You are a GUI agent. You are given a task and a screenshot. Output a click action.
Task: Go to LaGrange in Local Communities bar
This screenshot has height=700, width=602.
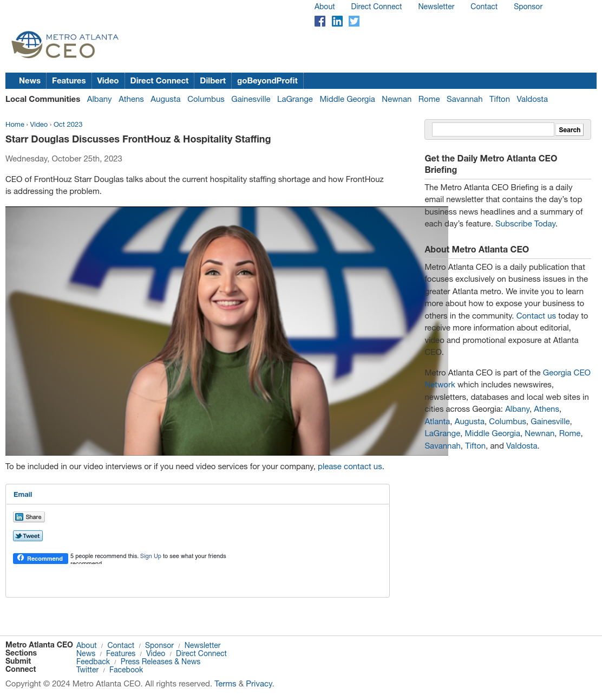coord(295,99)
